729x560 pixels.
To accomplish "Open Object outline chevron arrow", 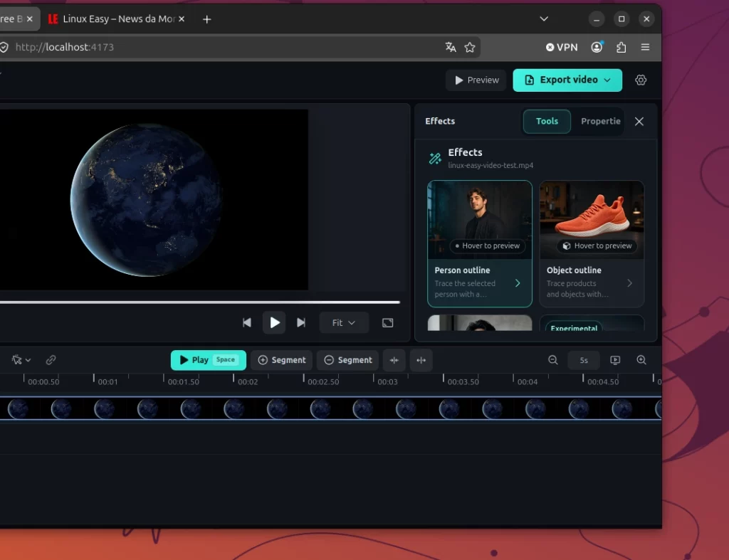I will (x=629, y=283).
